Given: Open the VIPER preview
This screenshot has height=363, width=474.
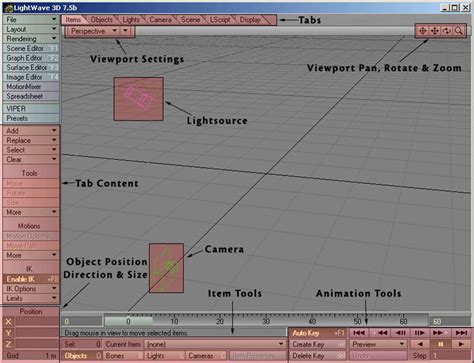Looking at the screenshot, I should pos(31,109).
